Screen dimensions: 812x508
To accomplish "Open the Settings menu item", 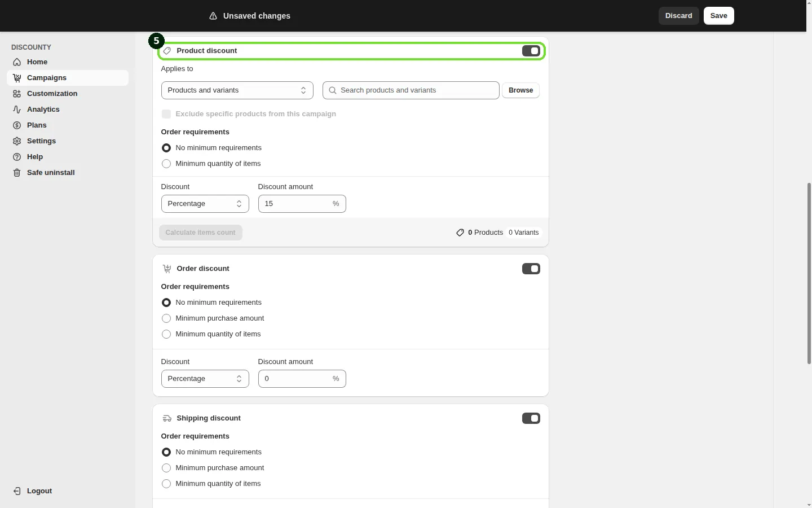I will click(x=68, y=141).
